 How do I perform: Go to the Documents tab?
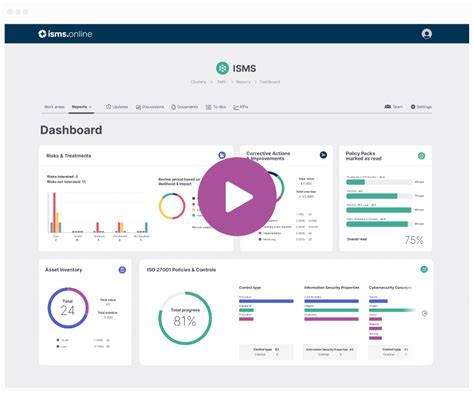click(185, 107)
